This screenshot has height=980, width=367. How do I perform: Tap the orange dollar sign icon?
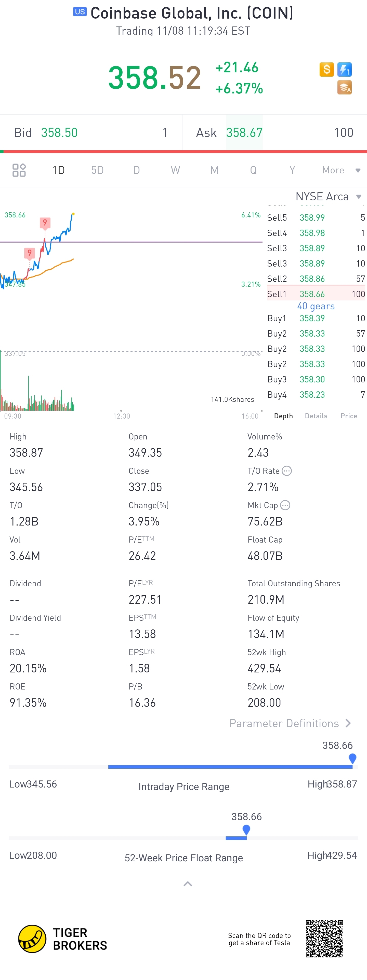327,70
